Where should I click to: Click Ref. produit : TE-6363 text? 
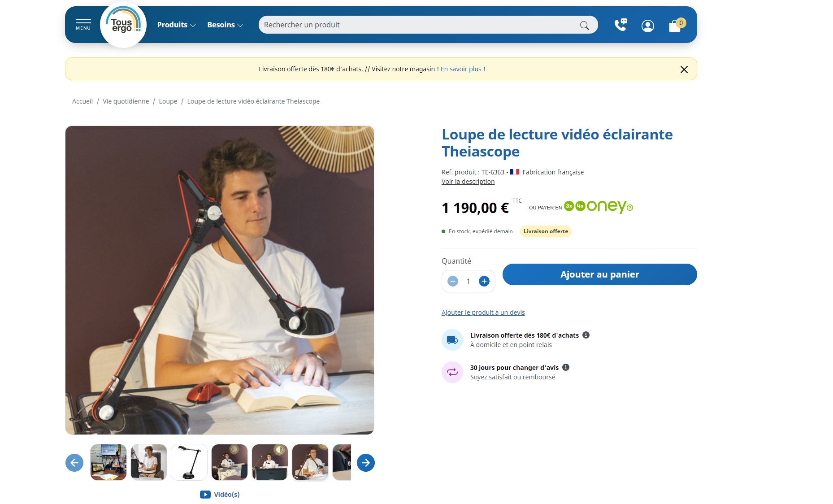click(x=473, y=172)
